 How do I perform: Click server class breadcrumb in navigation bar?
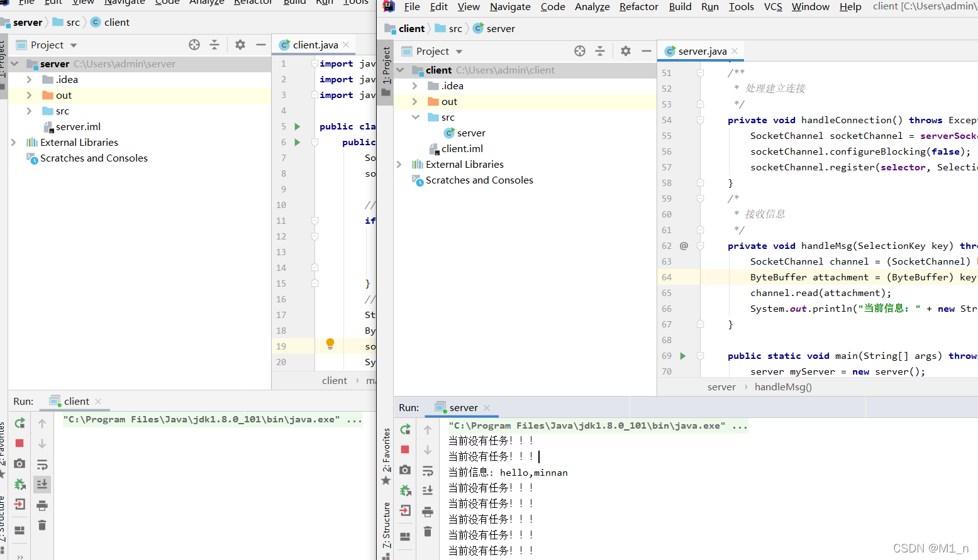pyautogui.click(x=494, y=28)
